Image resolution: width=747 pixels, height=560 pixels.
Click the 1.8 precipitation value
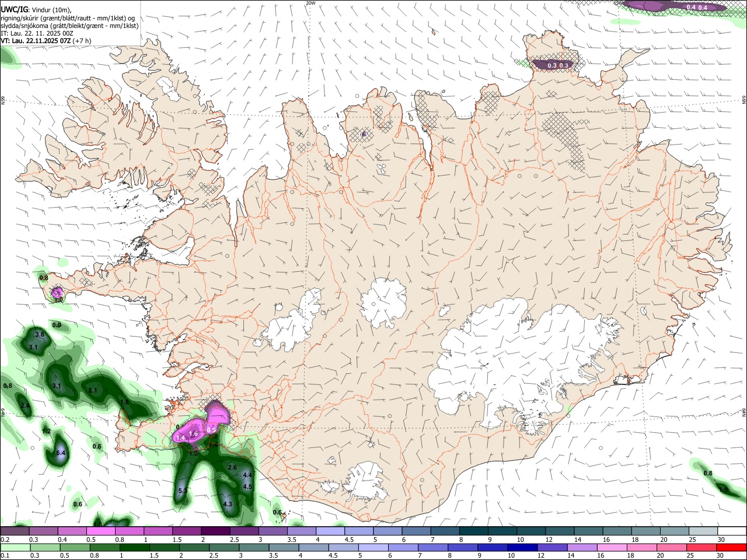tap(124, 402)
